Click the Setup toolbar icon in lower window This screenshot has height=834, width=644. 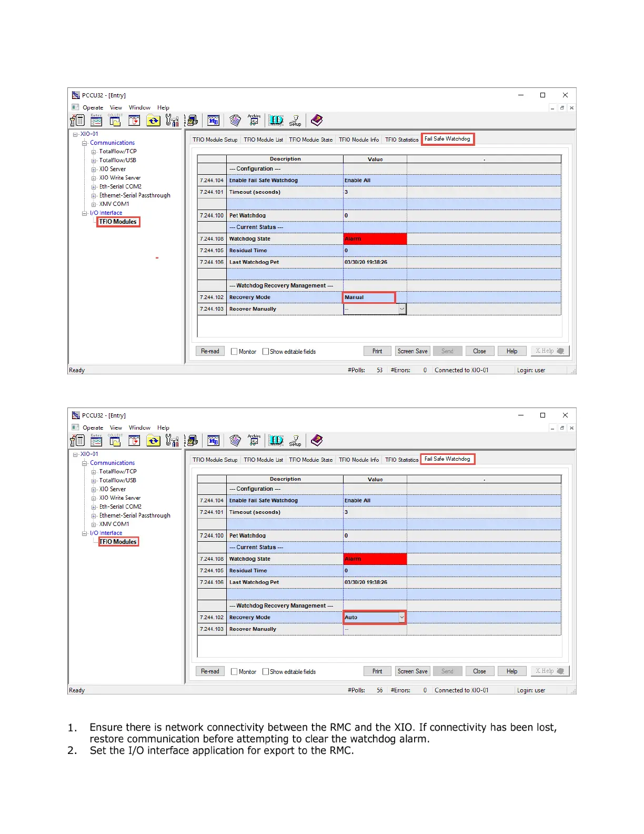295,441
